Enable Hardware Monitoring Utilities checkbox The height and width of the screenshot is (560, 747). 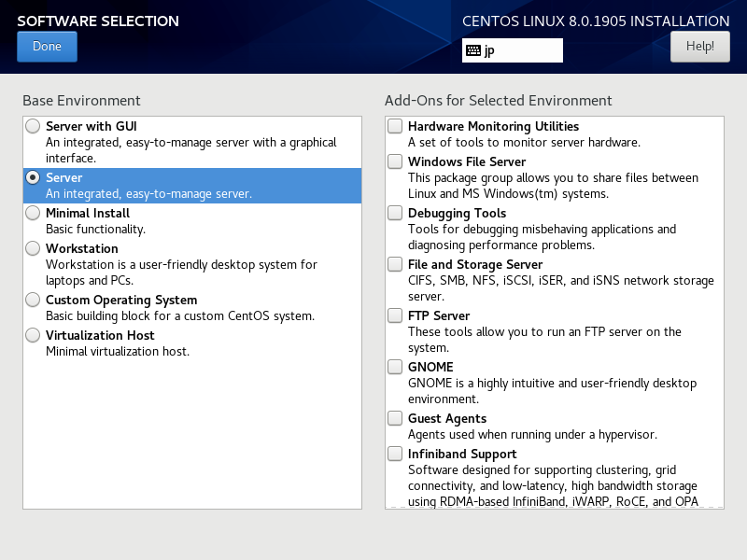point(395,126)
